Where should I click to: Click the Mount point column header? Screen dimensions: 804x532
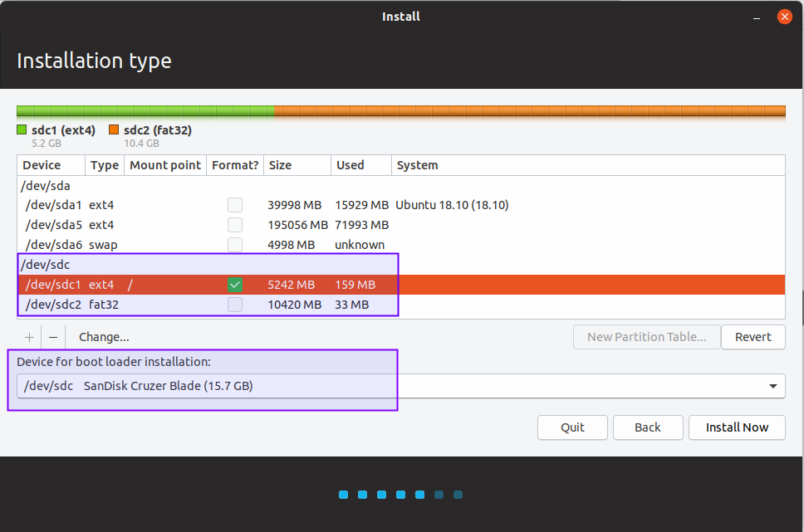point(165,165)
